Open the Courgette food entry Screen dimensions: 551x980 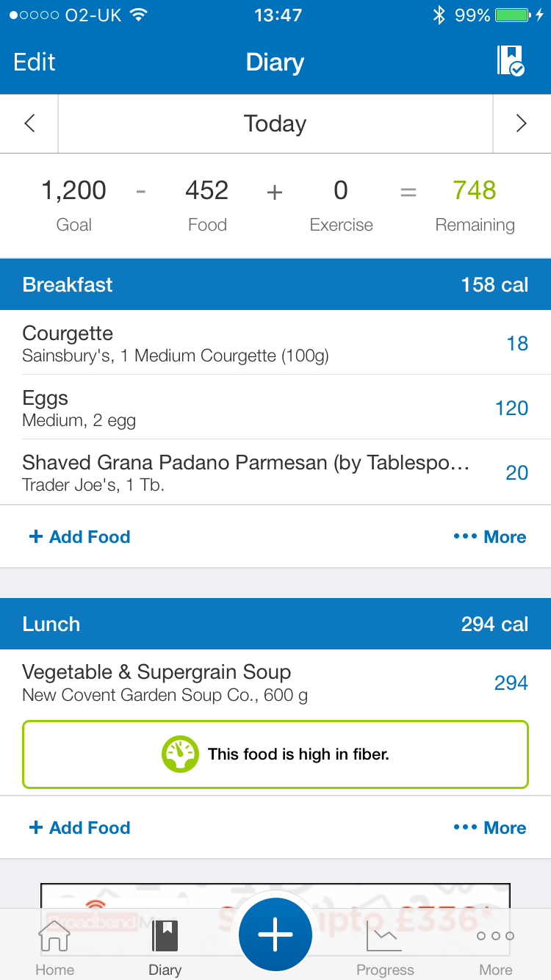coord(250,343)
